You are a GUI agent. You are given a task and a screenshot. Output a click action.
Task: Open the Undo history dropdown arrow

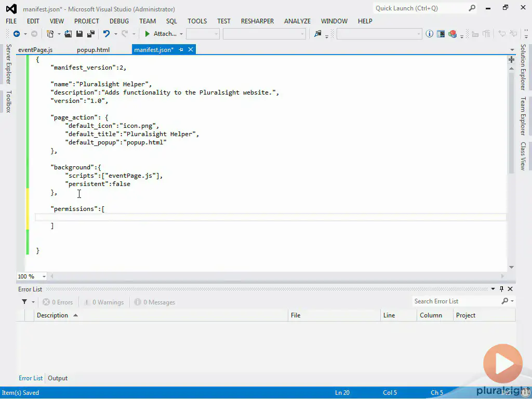coord(115,34)
